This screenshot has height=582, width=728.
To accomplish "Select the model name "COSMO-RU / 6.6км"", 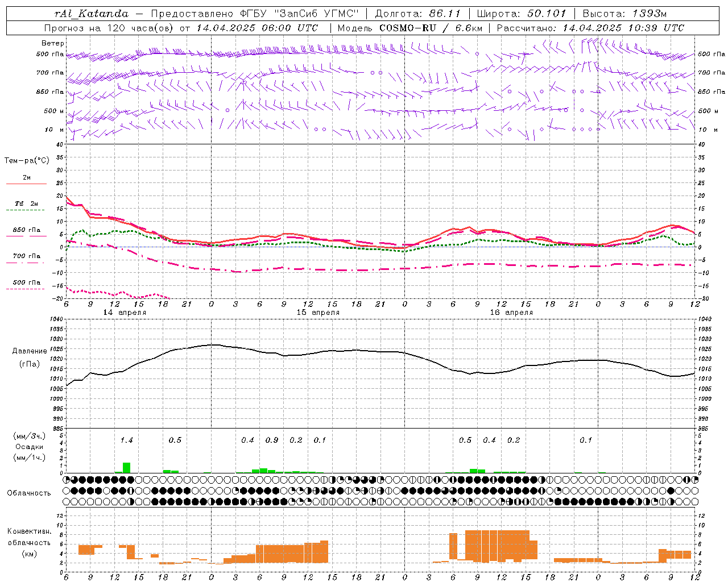I will coord(430,28).
